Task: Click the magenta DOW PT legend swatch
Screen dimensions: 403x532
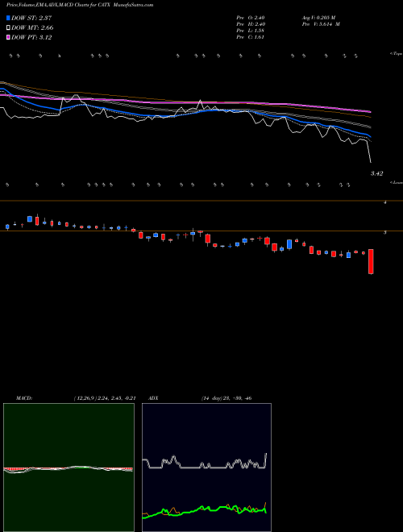Action: point(8,38)
